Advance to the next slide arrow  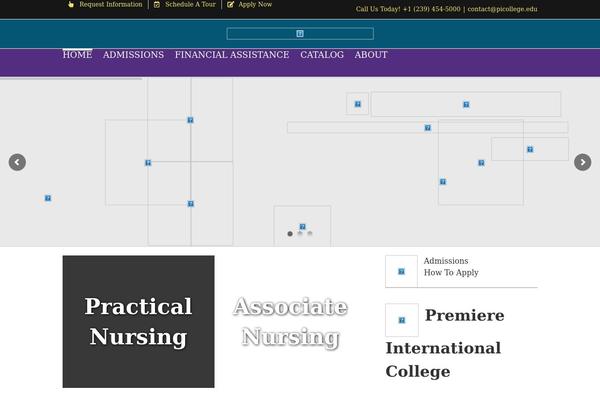coord(582,162)
